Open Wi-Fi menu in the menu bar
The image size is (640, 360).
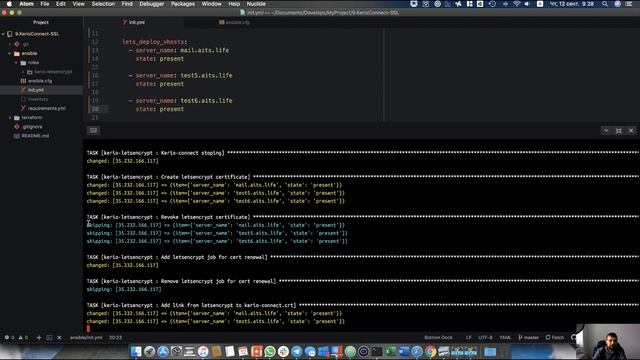[x=516, y=4]
